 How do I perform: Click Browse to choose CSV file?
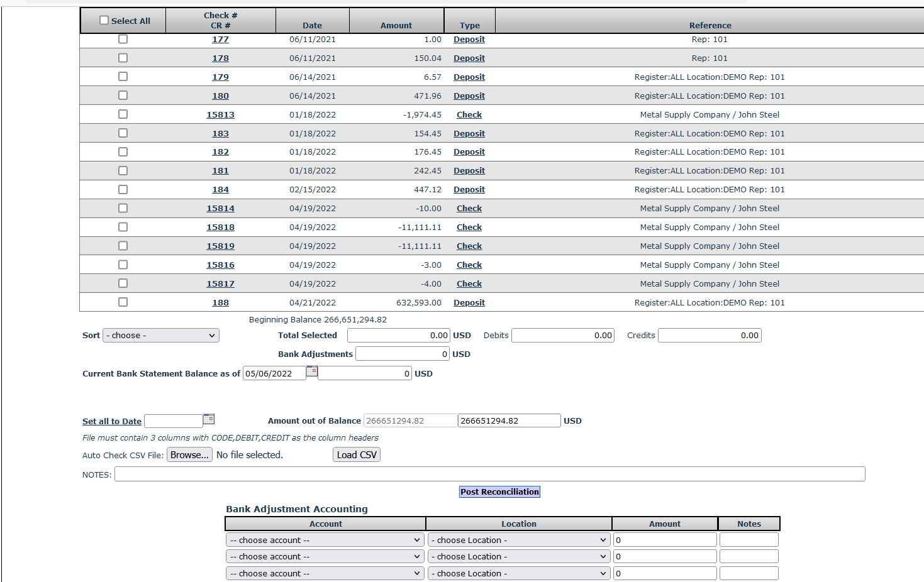coord(189,455)
